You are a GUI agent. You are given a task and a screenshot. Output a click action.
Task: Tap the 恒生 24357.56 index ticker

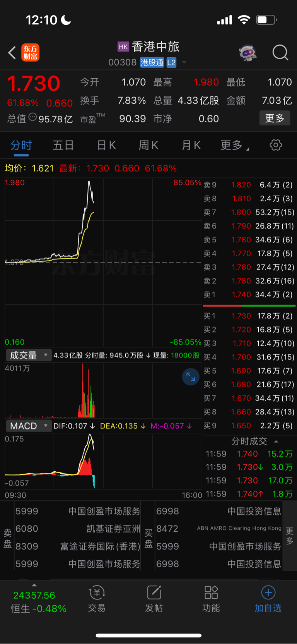pos(39,602)
